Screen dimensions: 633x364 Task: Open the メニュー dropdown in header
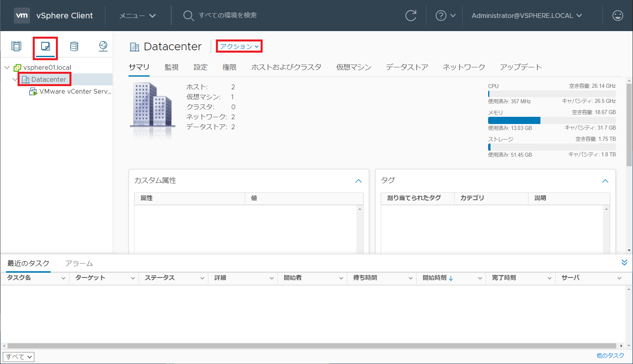click(x=137, y=16)
